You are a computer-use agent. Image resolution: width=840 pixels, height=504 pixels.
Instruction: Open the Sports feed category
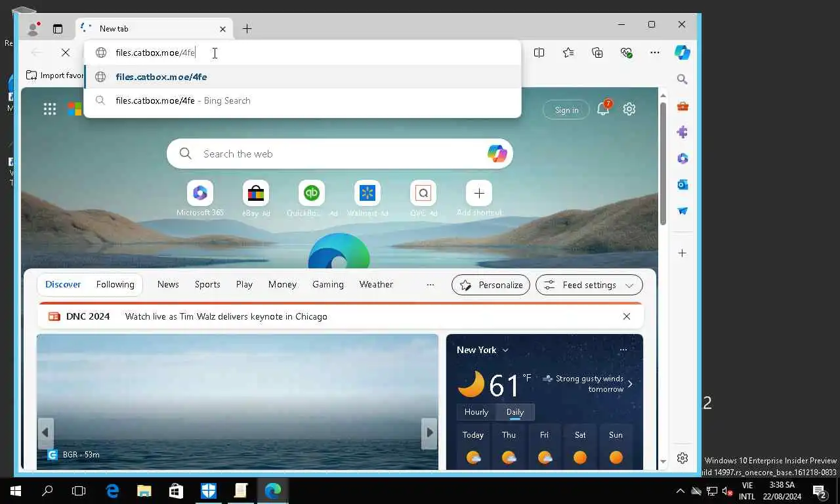coord(207,284)
